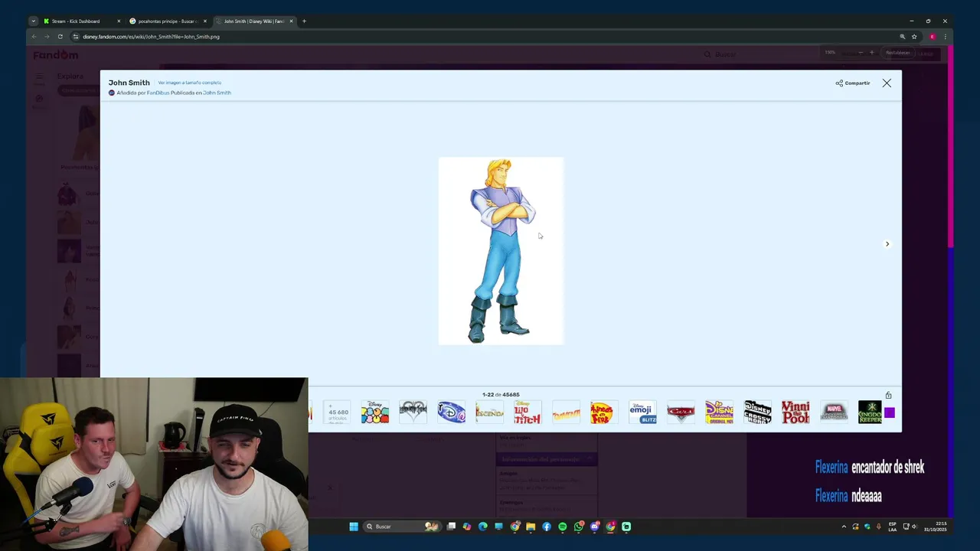The image size is (980, 551).
Task: Open WhatsApp from taskbar
Action: point(579,527)
